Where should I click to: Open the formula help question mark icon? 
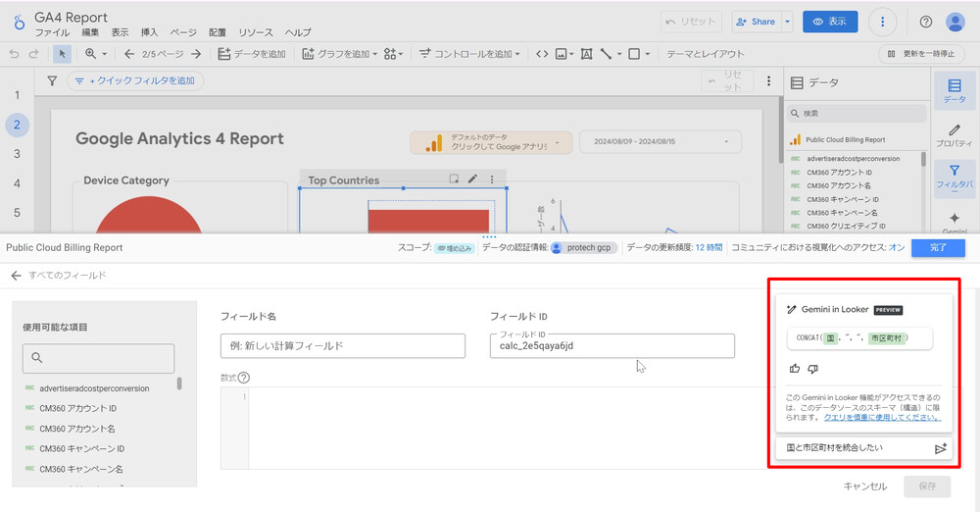click(243, 378)
